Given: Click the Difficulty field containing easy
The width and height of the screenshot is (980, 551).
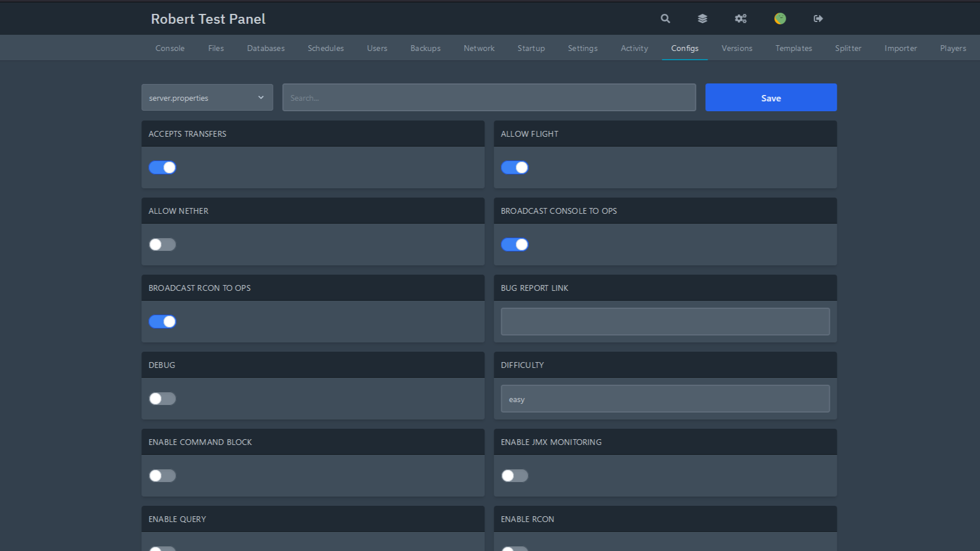Looking at the screenshot, I should 665,399.
